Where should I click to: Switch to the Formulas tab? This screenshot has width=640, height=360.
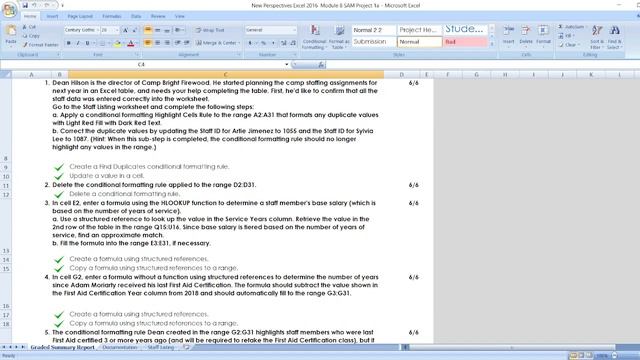coord(111,16)
